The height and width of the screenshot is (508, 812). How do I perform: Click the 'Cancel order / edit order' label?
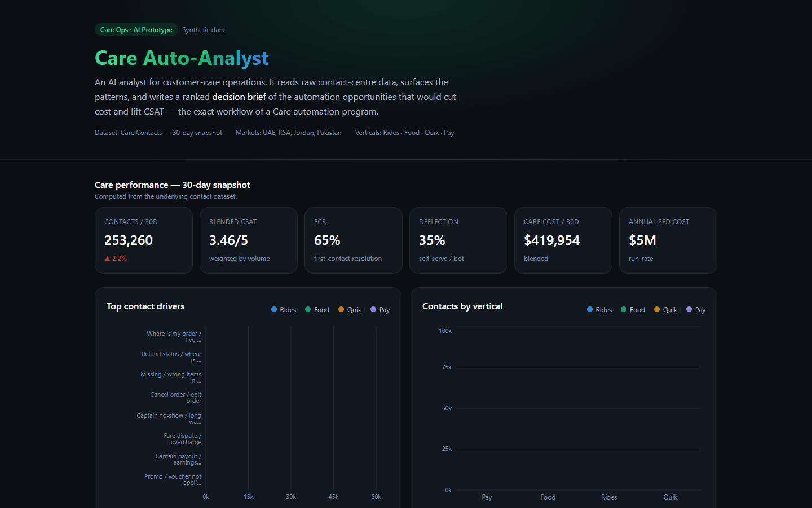175,398
